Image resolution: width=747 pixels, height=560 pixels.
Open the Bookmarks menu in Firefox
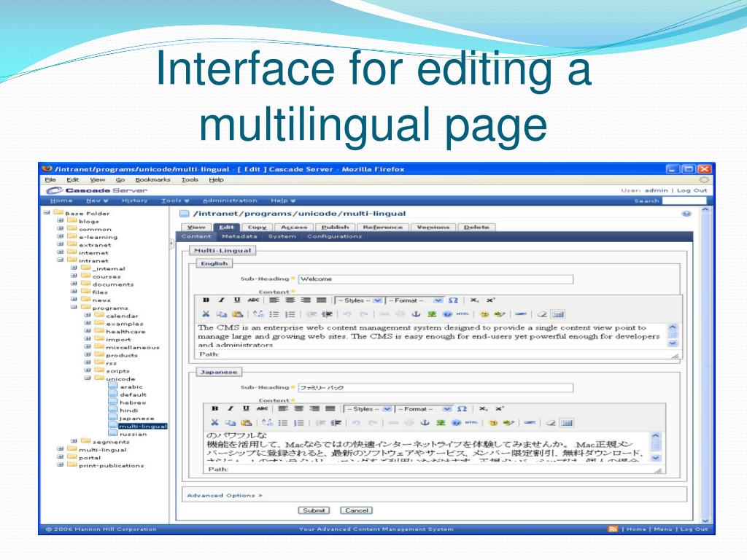[152, 179]
